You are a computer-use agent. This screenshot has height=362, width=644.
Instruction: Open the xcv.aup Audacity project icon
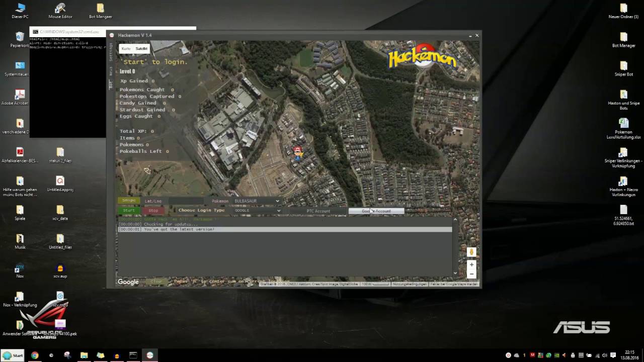[60, 270]
